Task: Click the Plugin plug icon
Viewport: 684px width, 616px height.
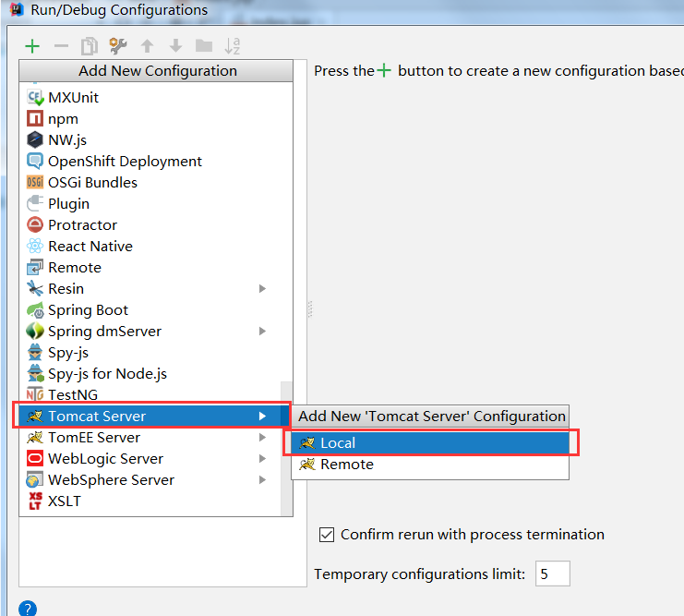Action: 35,203
